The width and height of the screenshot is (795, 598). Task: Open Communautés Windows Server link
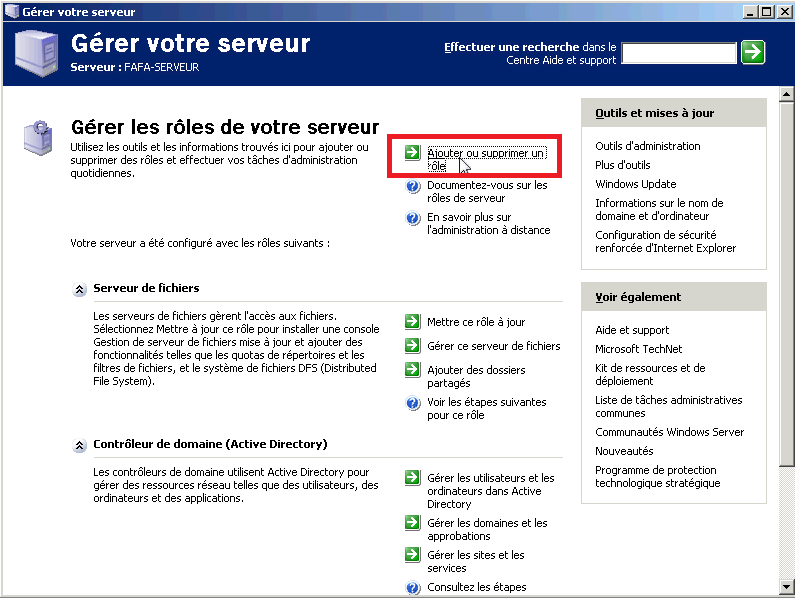pyautogui.click(x=670, y=432)
